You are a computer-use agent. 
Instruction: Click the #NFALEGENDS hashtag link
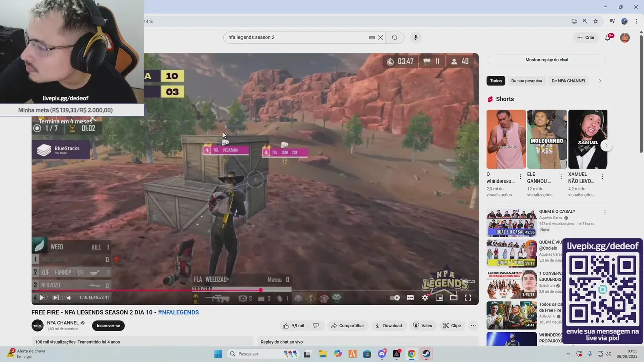click(179, 312)
